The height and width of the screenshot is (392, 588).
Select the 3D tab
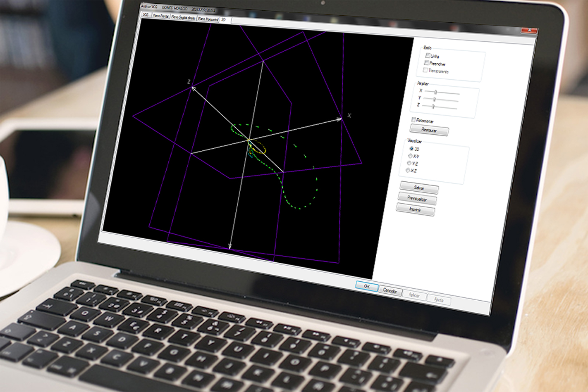(x=224, y=19)
